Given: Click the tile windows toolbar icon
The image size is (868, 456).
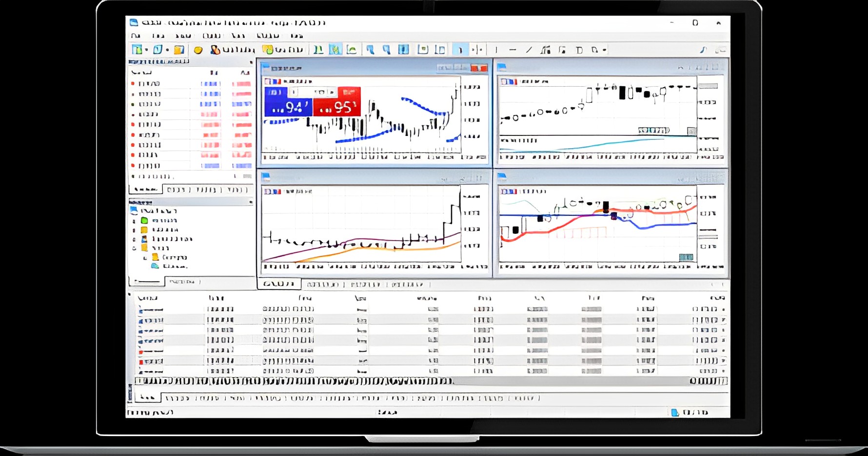Looking at the screenshot, I should click(x=403, y=50).
